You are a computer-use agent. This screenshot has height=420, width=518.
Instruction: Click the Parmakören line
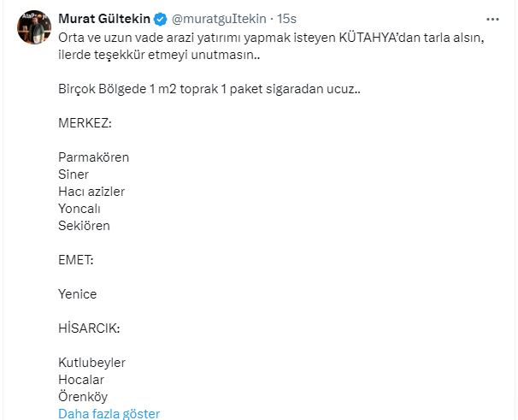93,157
